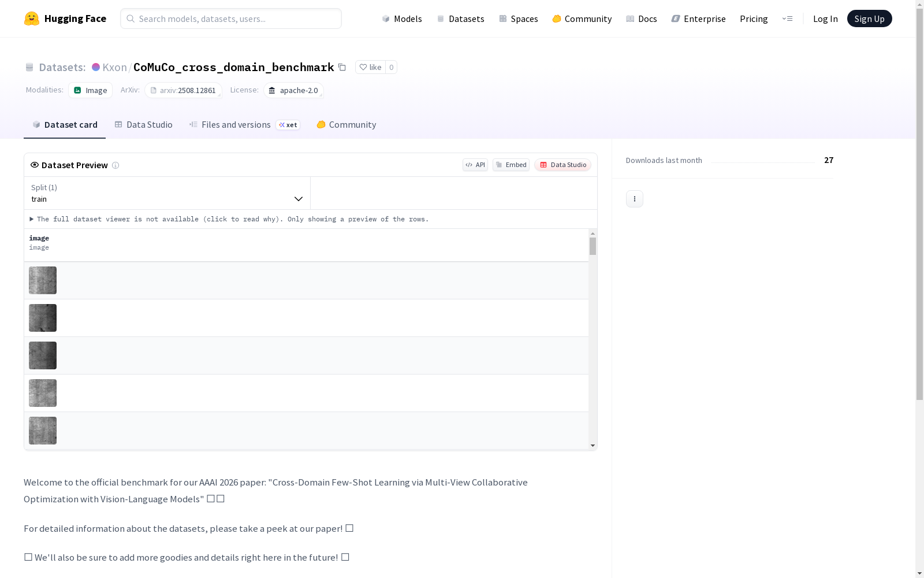
Task: Click the Embed button
Action: click(x=511, y=165)
